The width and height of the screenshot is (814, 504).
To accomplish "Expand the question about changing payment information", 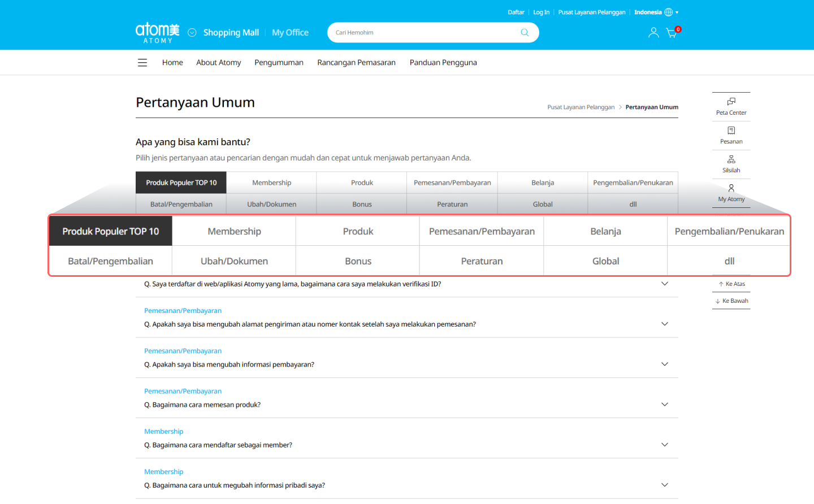I will pyautogui.click(x=665, y=364).
